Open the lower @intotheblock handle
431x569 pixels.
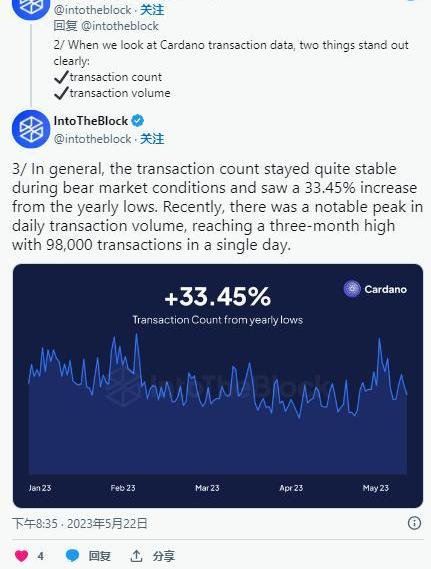93,139
